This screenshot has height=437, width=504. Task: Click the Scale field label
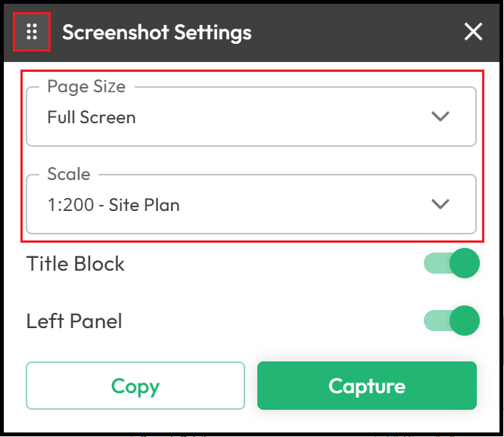tap(69, 174)
